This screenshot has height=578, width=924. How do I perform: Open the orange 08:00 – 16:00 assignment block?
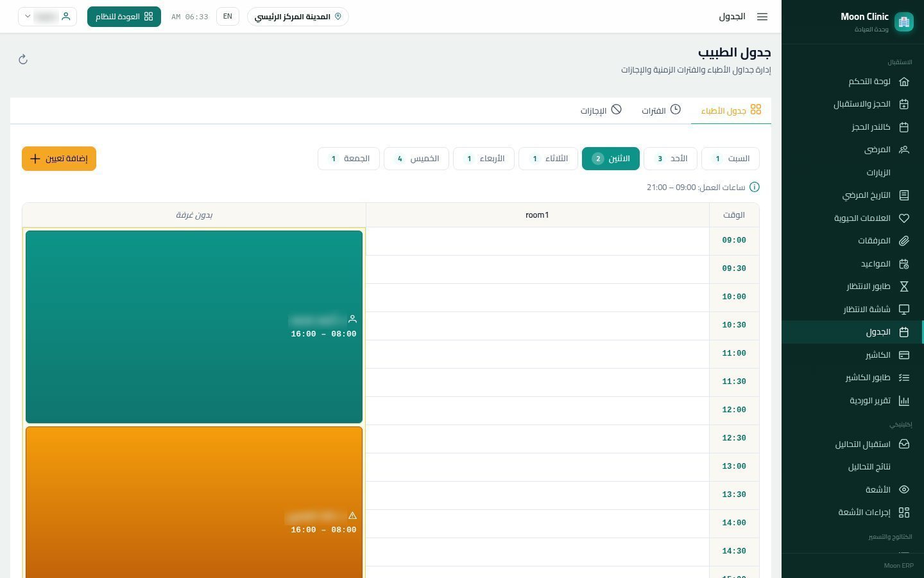194,502
